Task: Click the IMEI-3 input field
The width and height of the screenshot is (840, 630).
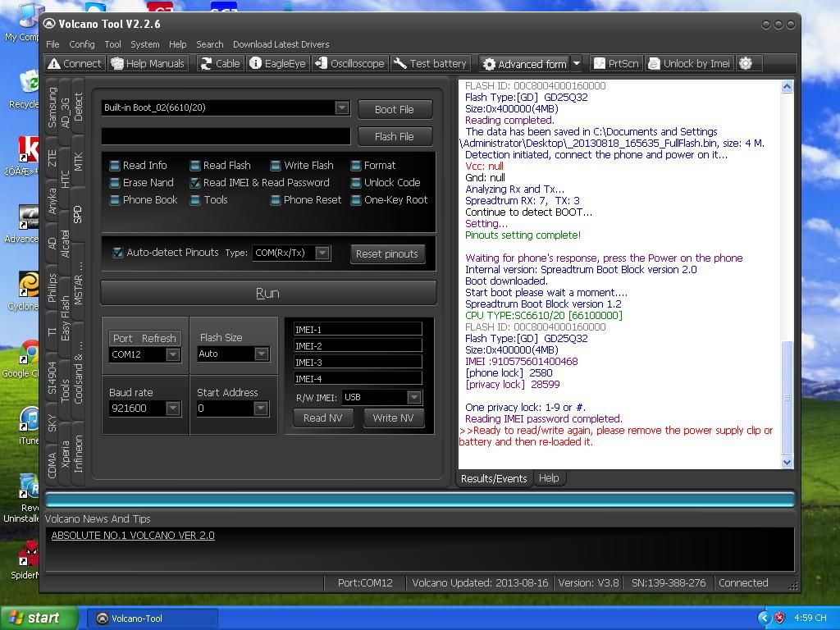Action: click(x=358, y=362)
